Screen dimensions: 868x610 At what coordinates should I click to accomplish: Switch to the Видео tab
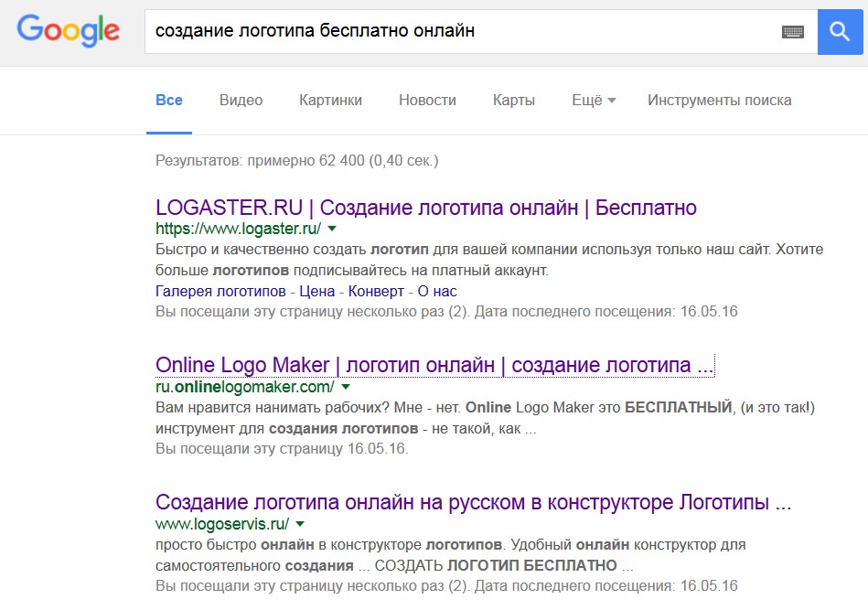(x=241, y=101)
